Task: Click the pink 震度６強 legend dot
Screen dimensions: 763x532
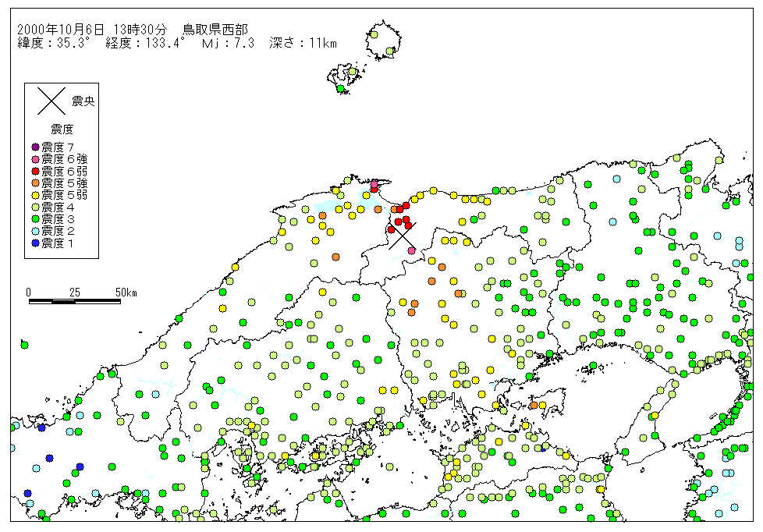Action: (x=35, y=159)
